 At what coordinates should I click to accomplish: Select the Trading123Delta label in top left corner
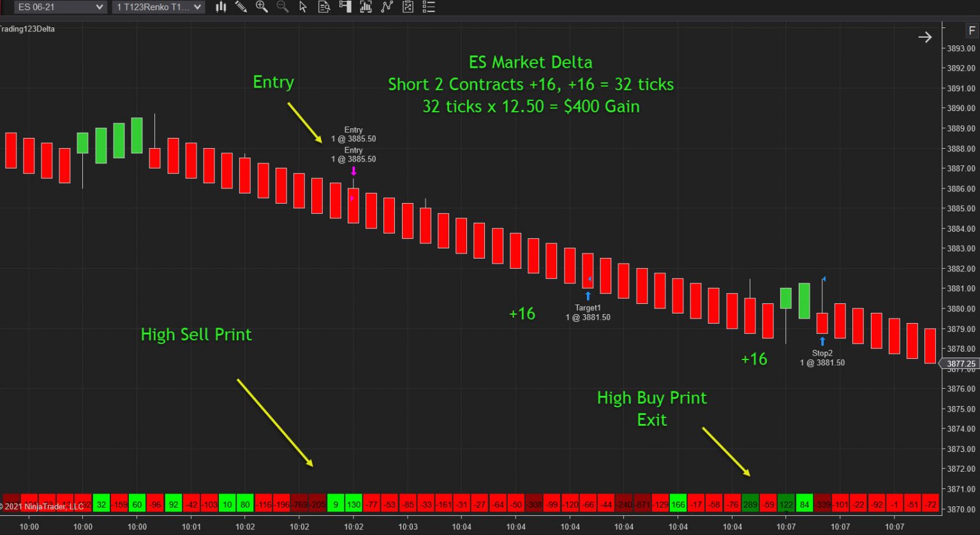[x=27, y=29]
